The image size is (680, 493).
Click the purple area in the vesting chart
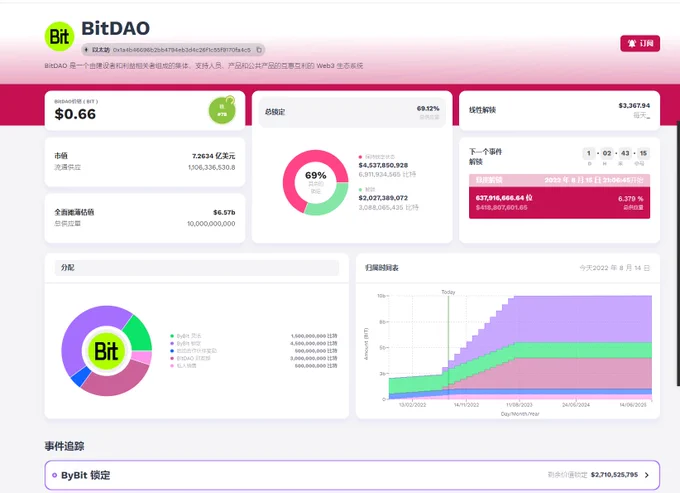pos(581,319)
